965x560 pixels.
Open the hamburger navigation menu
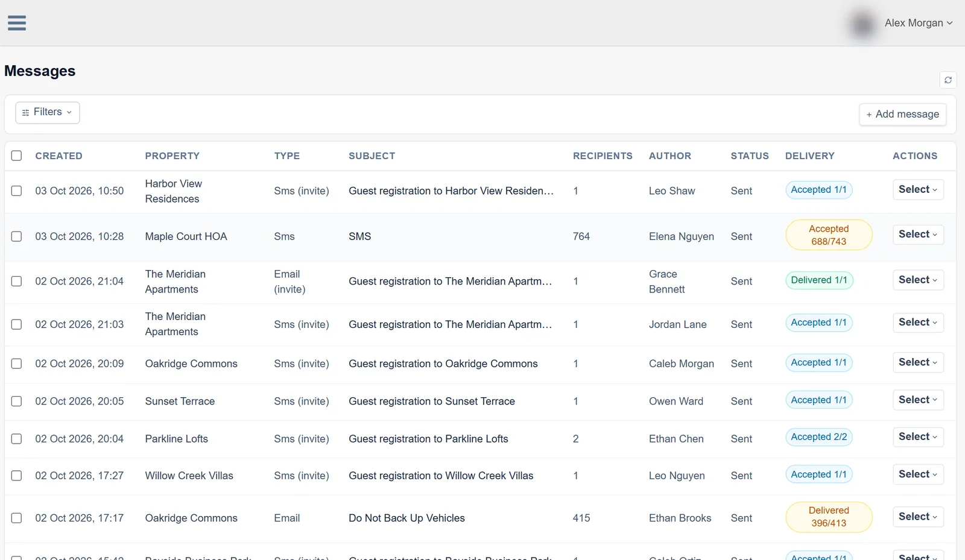[17, 23]
